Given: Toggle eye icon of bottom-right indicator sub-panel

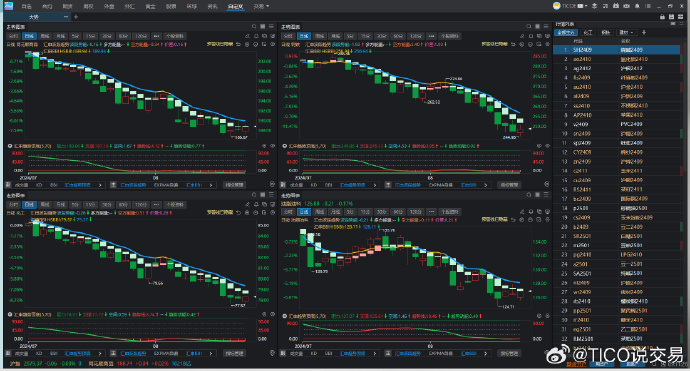Looking at the screenshot, I should coord(547,316).
